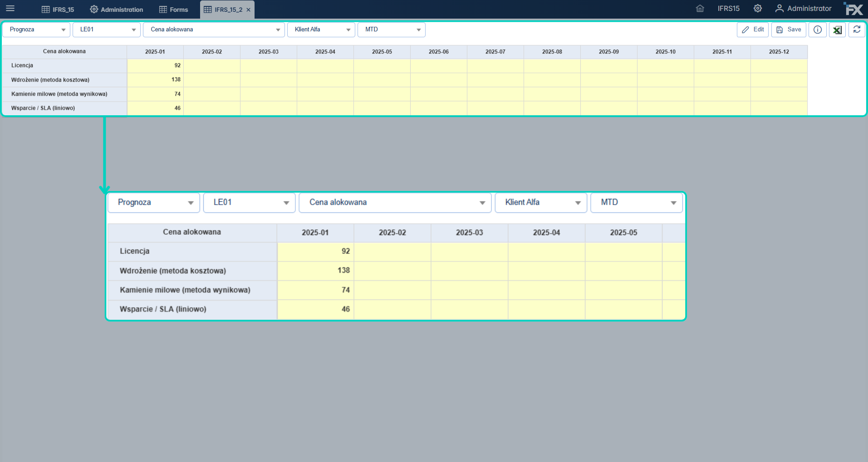Viewport: 868px width, 462px height.
Task: Open enlarged Klient Alfa dropdown in zoomed view
Action: [541, 202]
